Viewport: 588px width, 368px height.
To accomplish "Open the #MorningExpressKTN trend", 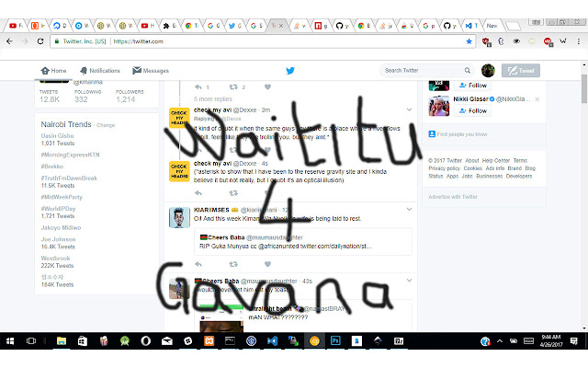I will tap(70, 155).
